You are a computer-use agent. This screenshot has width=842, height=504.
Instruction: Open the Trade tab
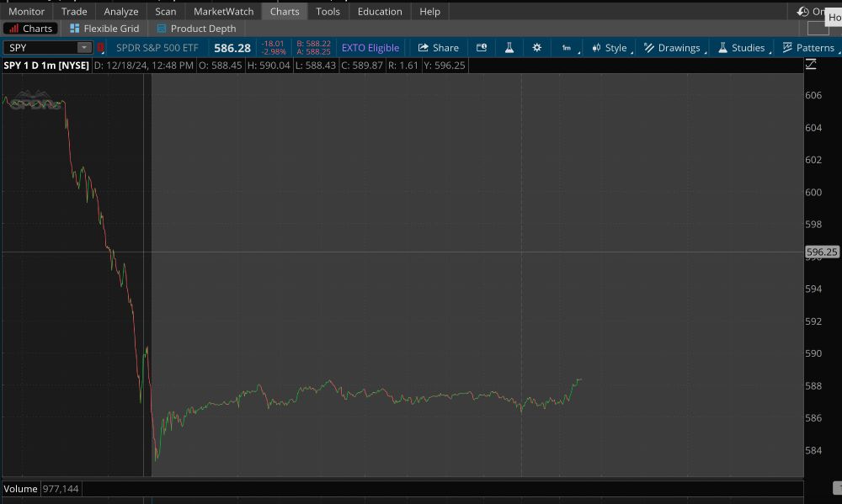[x=74, y=11]
